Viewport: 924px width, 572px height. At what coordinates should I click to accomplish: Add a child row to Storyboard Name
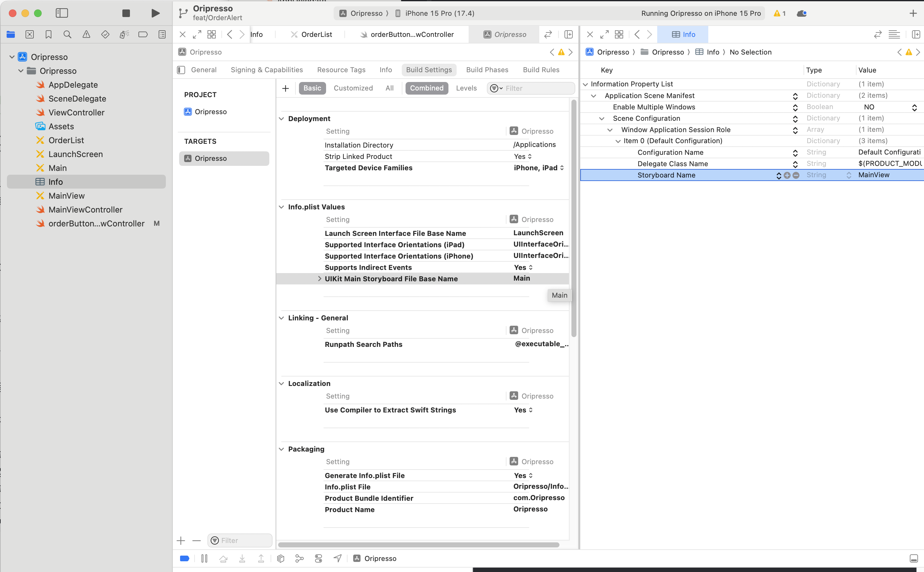787,175
